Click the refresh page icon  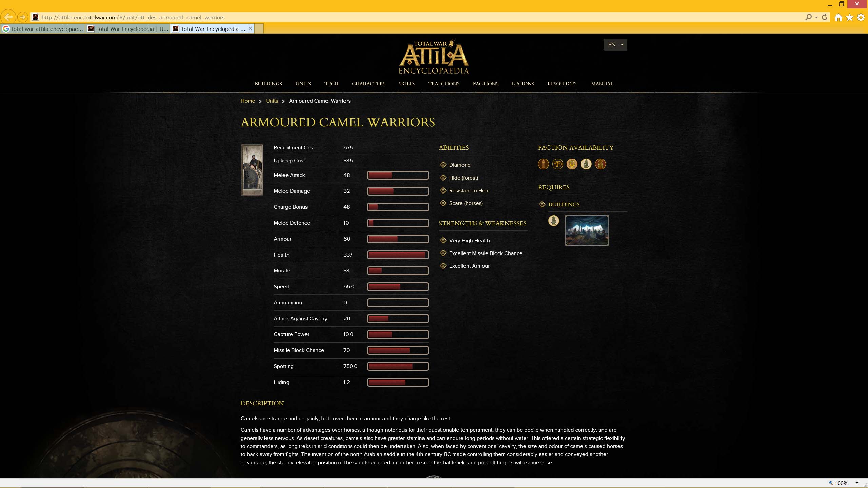pos(825,17)
